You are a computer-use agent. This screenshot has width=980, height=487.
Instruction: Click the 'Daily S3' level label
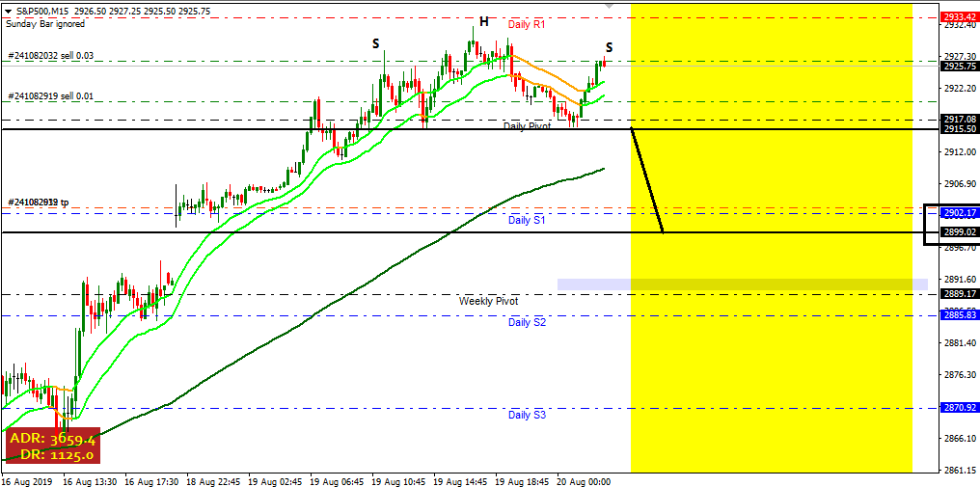click(527, 415)
